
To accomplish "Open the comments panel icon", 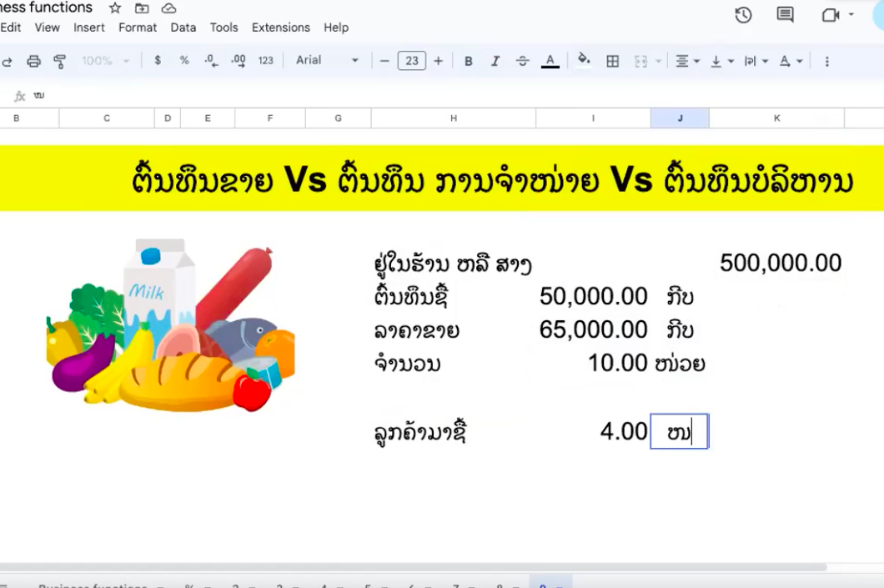I will tap(785, 15).
